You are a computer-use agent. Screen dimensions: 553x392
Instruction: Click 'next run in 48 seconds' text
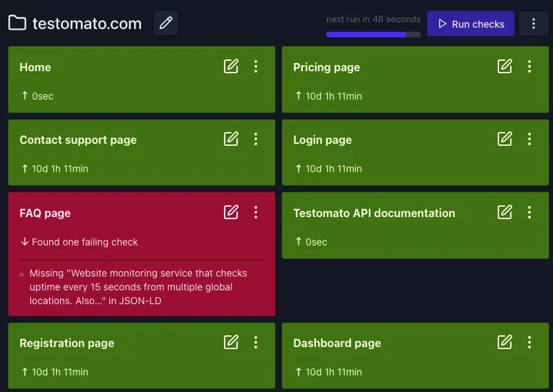click(x=373, y=19)
